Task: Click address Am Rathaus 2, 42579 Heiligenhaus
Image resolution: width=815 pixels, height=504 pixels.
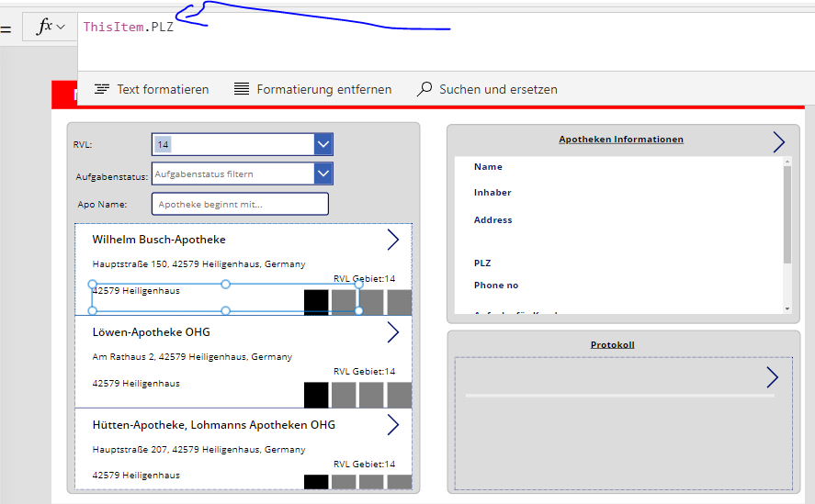Action: pos(192,357)
